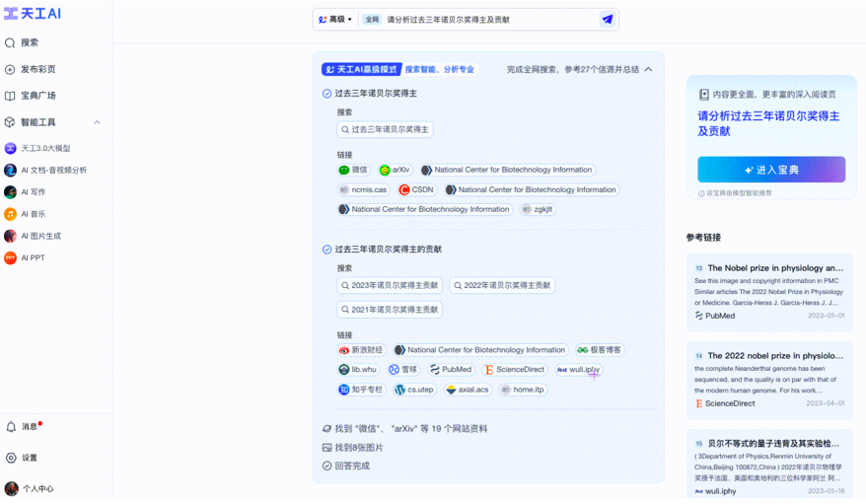Open the PubMed source chip
Viewport: 866px width, 504px height.
coord(451,369)
